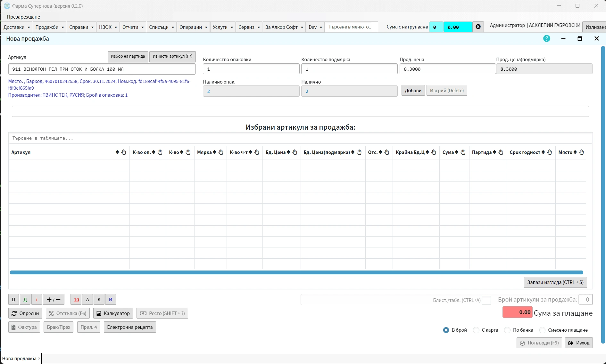The width and height of the screenshot is (606, 364).
Task: Expand the Справки menu
Action: coord(81,27)
